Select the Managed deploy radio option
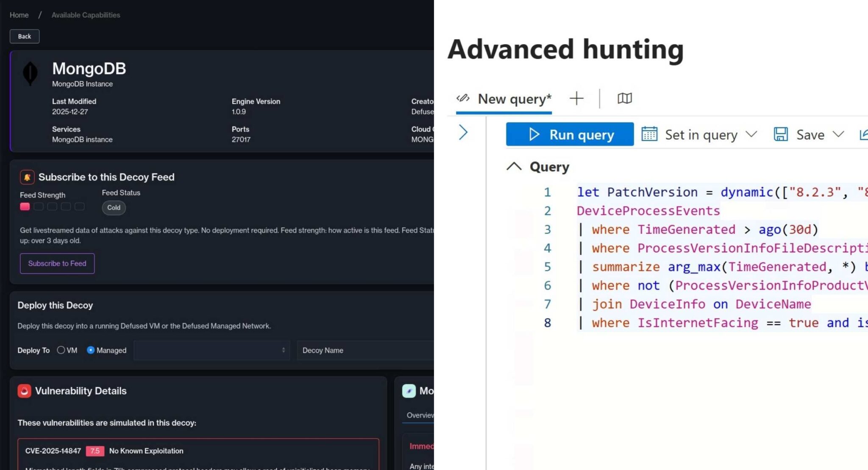Screen dimensions: 868x470 pyautogui.click(x=90, y=350)
